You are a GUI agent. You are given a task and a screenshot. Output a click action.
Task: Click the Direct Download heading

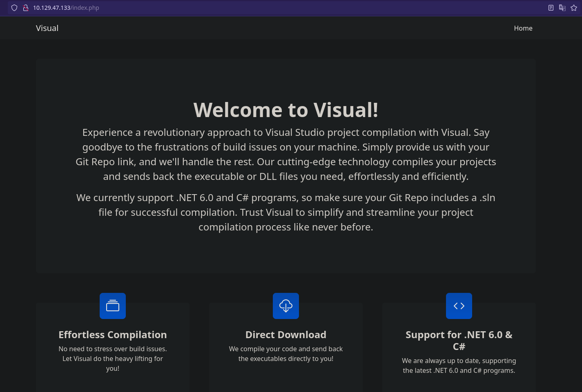pos(286,334)
